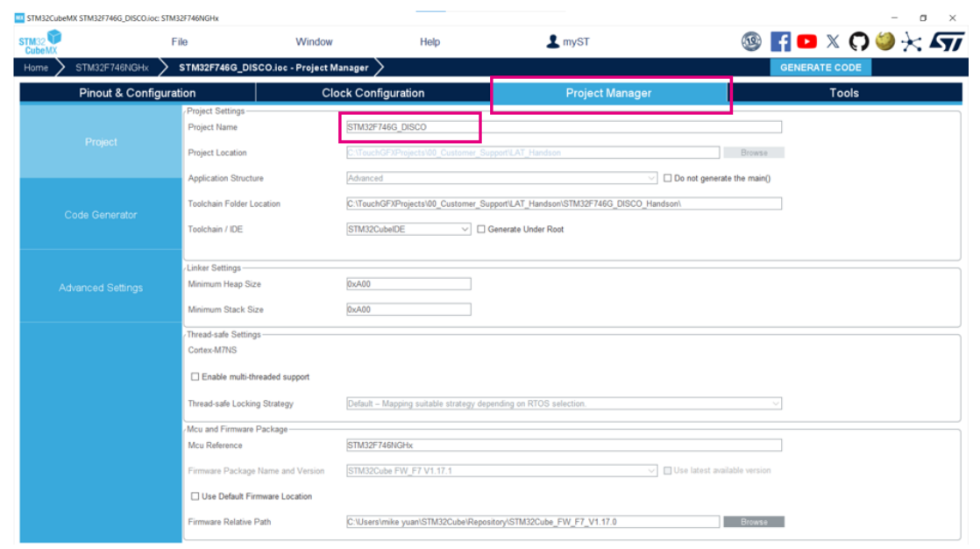
Task: Toggle Use latest available version checkbox
Action: click(667, 471)
